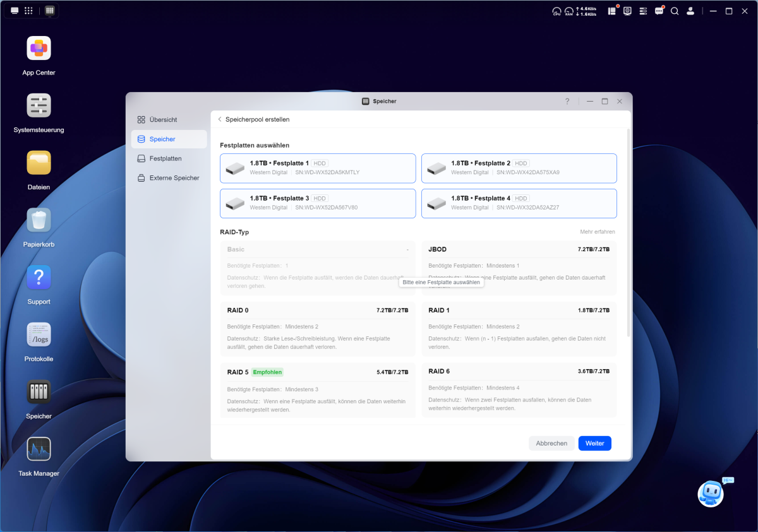The width and height of the screenshot is (758, 532).
Task: Select the JBOD RAID type
Action: [519, 268]
